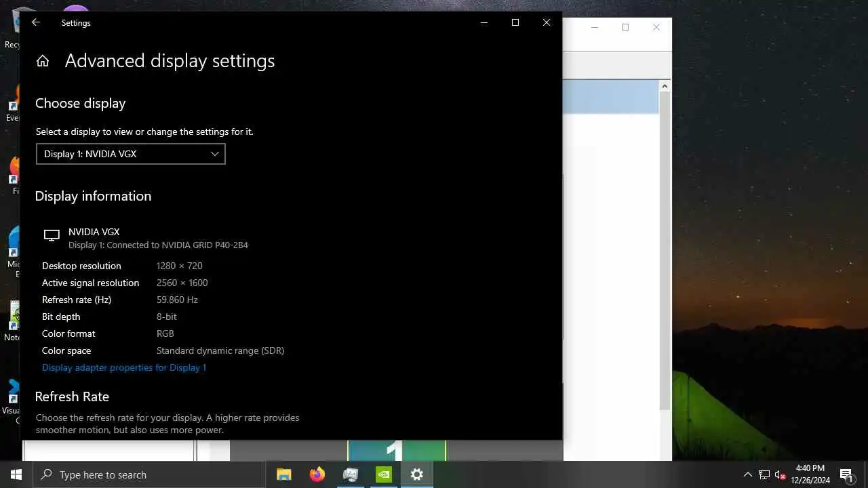868x488 pixels.
Task: Maximize the Settings window
Action: point(515,22)
